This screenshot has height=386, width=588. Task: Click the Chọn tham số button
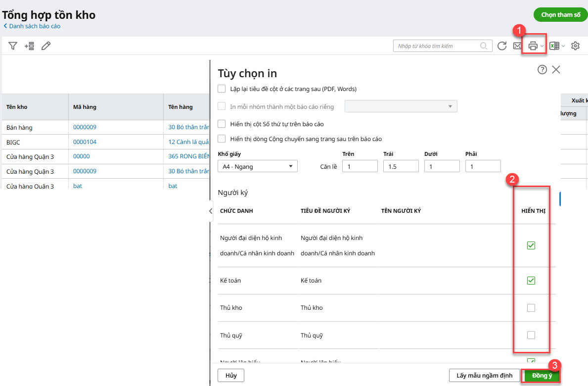560,15
